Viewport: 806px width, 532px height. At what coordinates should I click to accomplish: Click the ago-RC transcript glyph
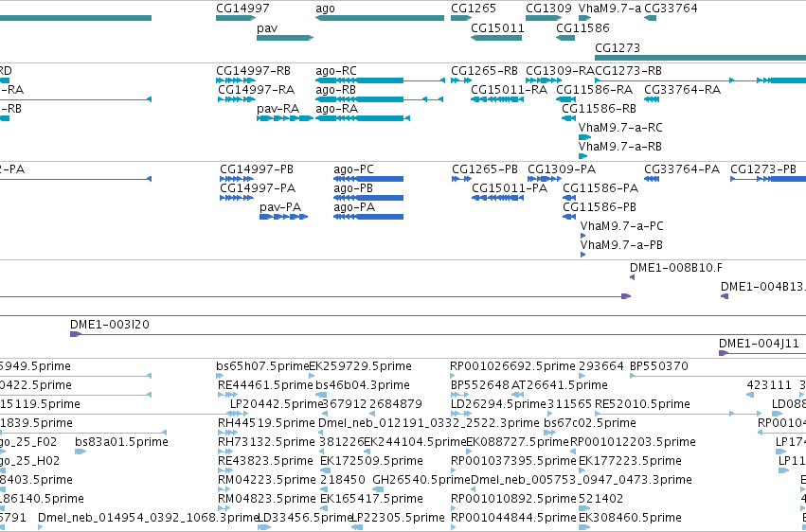(380, 80)
